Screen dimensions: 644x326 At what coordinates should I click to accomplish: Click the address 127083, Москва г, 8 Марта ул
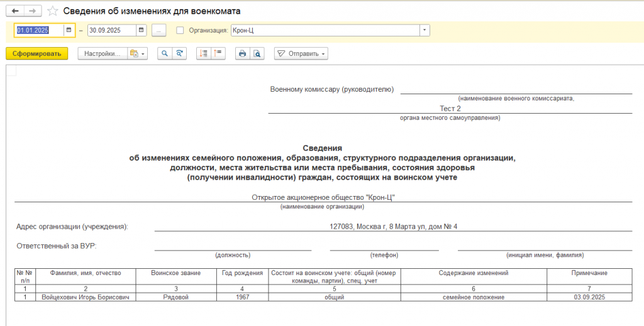(393, 226)
